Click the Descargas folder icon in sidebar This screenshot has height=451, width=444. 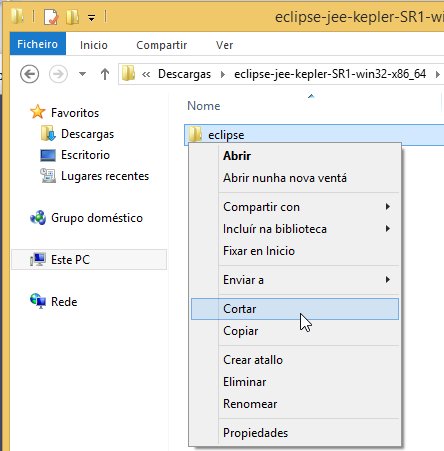[x=48, y=134]
